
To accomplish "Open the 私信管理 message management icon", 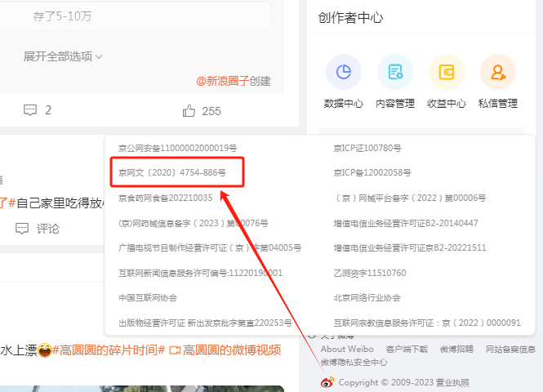I will [x=498, y=72].
